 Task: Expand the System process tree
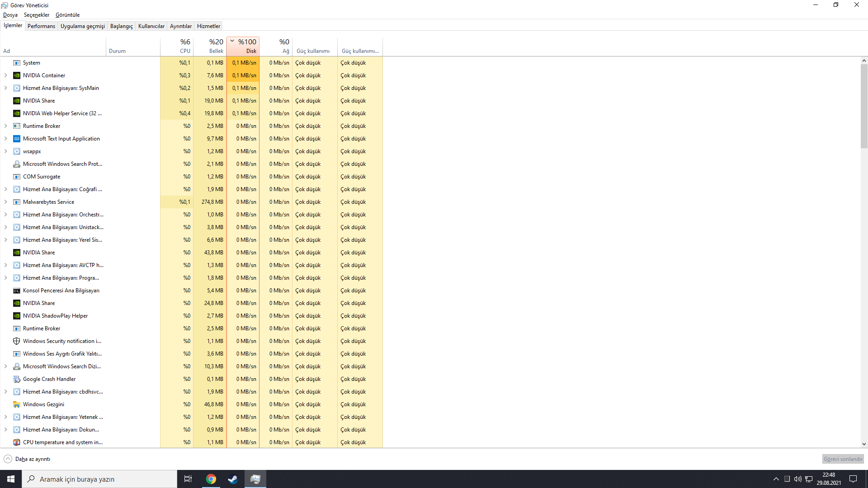click(5, 63)
